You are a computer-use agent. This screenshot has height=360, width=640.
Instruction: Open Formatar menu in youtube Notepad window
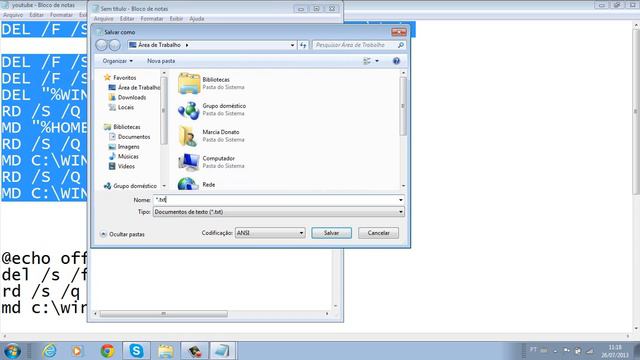click(61, 15)
